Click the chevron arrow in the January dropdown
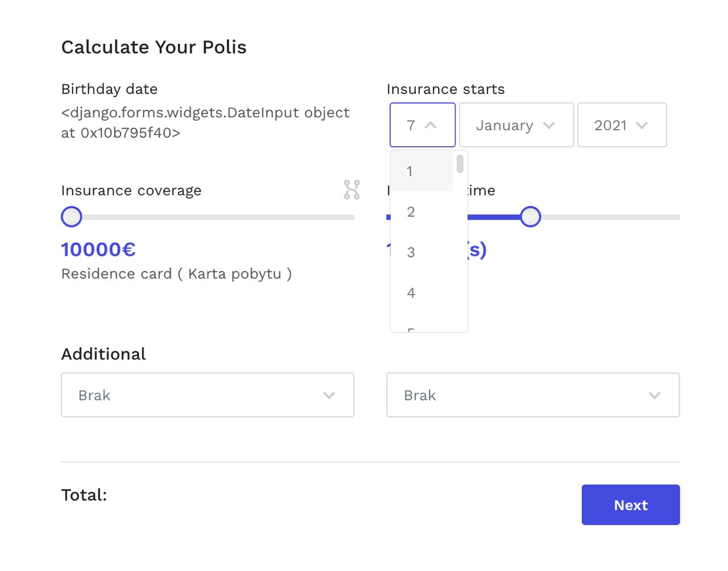 coord(549,126)
